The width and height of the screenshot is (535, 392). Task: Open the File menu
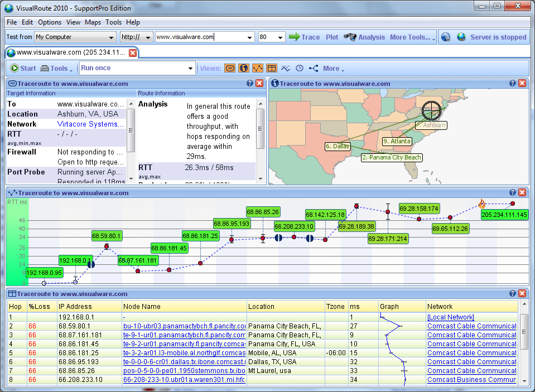click(x=12, y=22)
